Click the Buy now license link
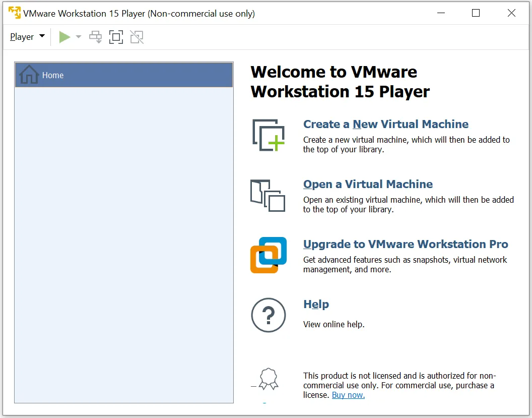Screen dimensions: 532x418 pos(348,395)
